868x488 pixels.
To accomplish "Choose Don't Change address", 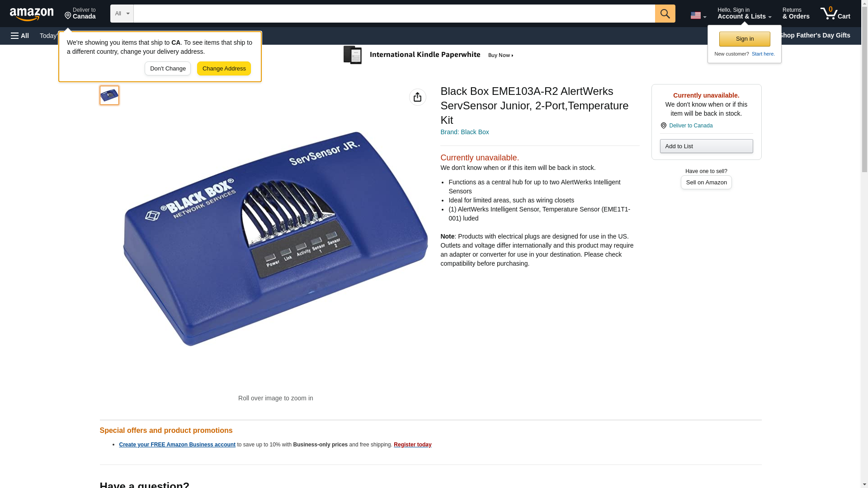I will coord(168,69).
